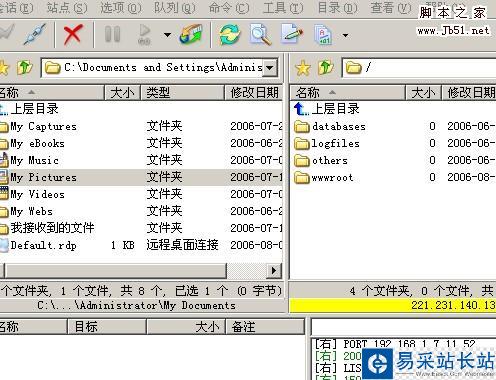Click the yellow 221.231.140.13 status bar

tap(393, 305)
